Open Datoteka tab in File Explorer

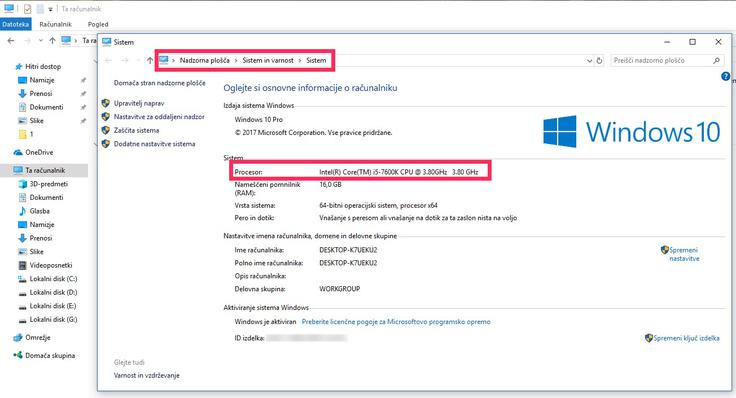coord(15,24)
